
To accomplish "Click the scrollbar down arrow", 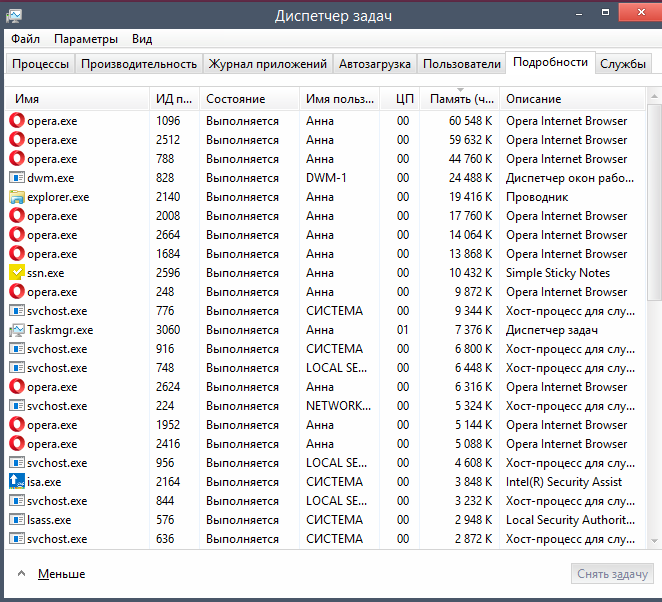I will (x=654, y=541).
